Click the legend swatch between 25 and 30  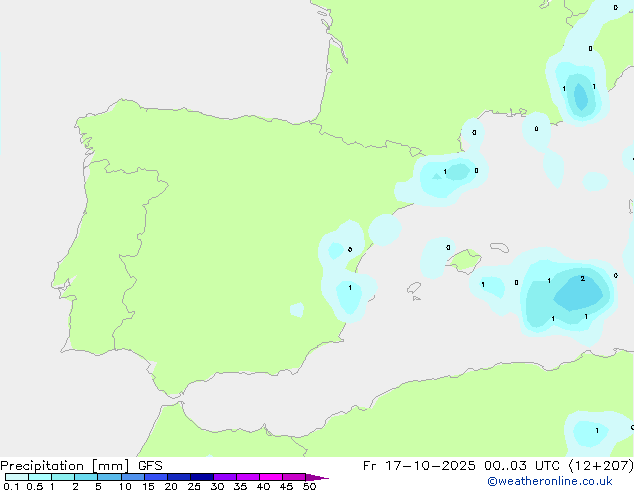click(x=202, y=477)
